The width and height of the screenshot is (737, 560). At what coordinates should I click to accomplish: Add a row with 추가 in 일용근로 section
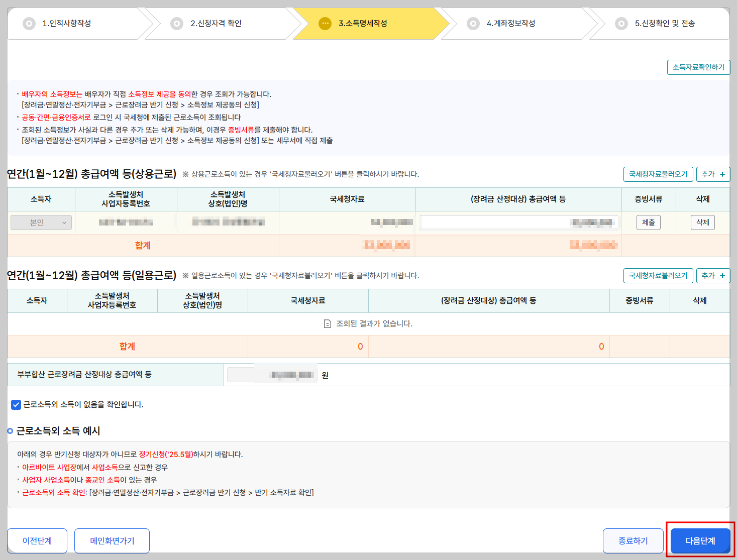pos(713,275)
